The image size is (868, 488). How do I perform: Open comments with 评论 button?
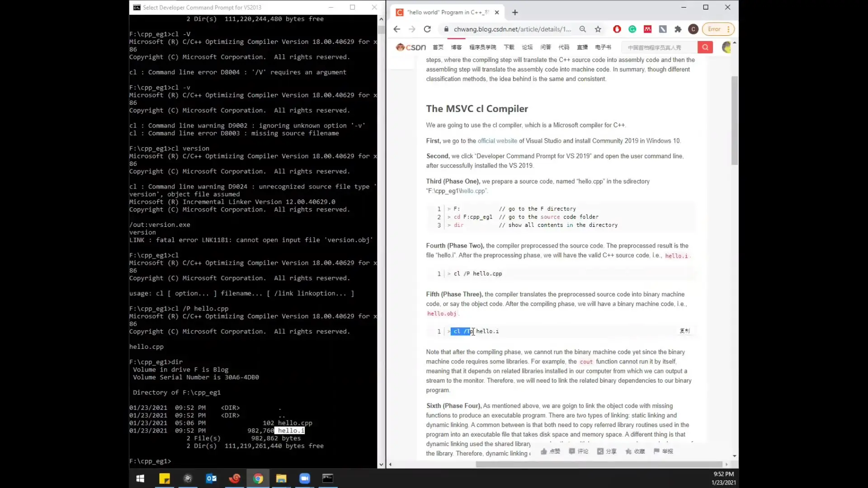point(579,451)
